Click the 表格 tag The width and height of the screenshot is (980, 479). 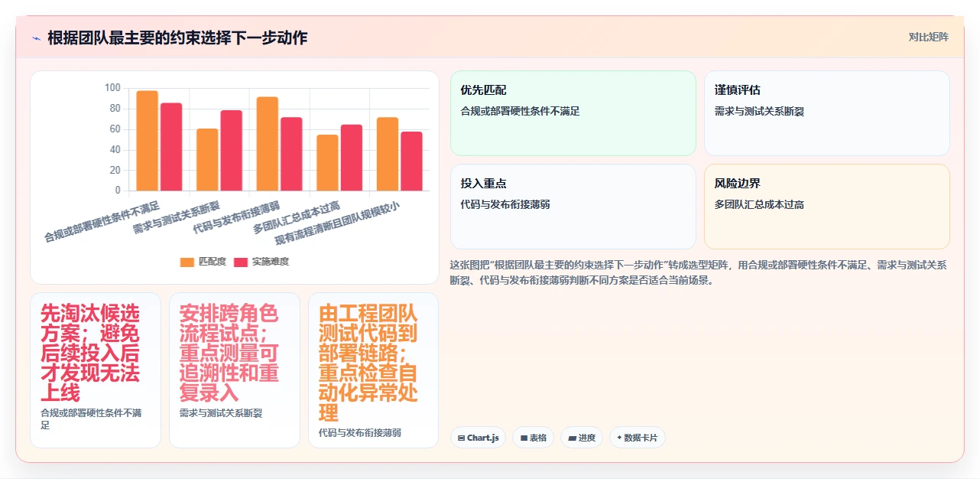[x=533, y=438]
